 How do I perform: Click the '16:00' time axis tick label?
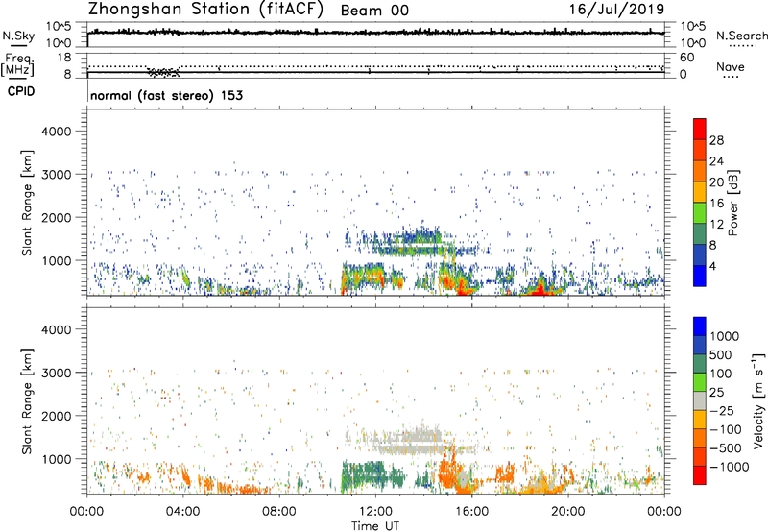[471, 512]
